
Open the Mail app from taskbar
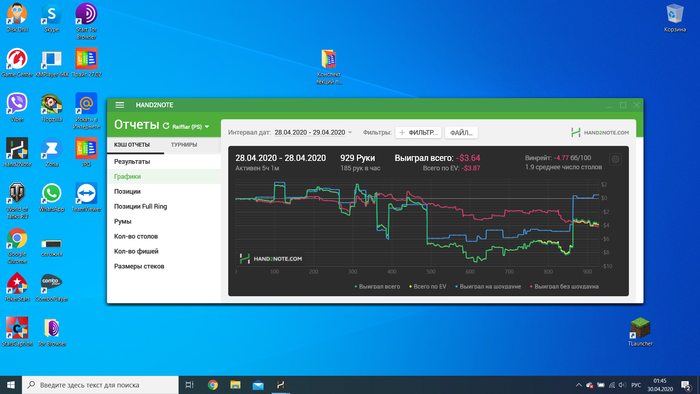(x=258, y=385)
